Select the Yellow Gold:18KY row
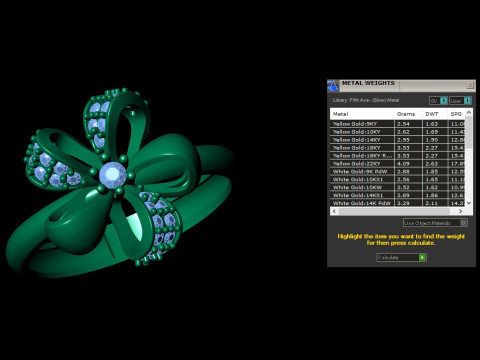Image resolution: width=480 pixels, height=360 pixels. (x=398, y=148)
